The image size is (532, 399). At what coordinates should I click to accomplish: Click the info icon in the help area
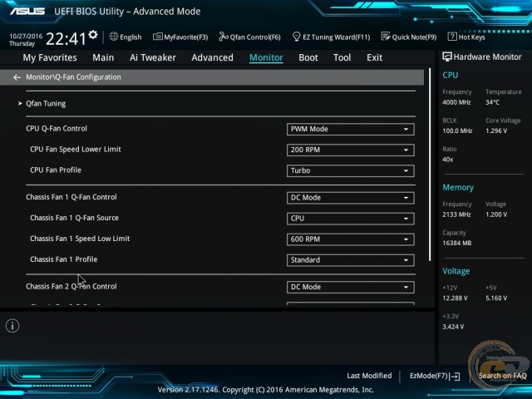[12, 326]
